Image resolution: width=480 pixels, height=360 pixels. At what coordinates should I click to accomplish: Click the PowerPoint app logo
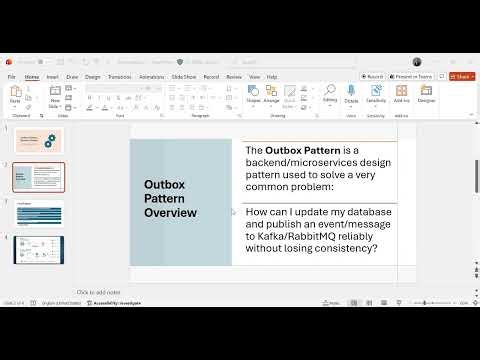point(9,62)
